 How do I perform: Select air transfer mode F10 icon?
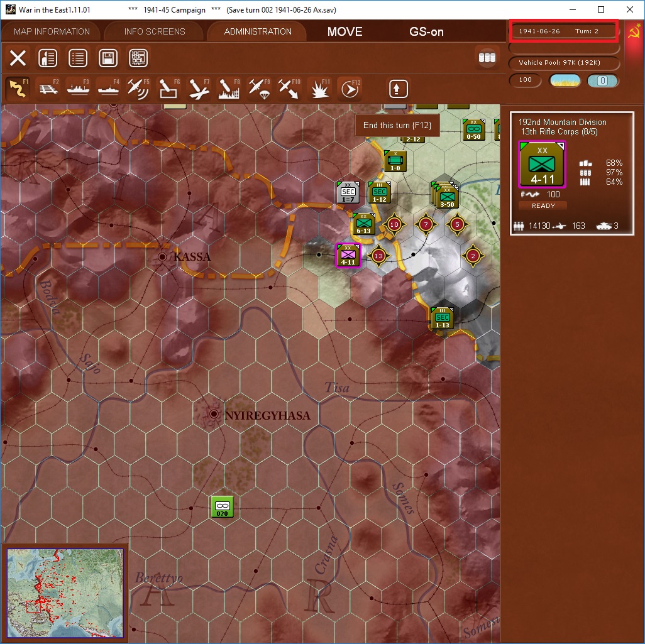(289, 89)
